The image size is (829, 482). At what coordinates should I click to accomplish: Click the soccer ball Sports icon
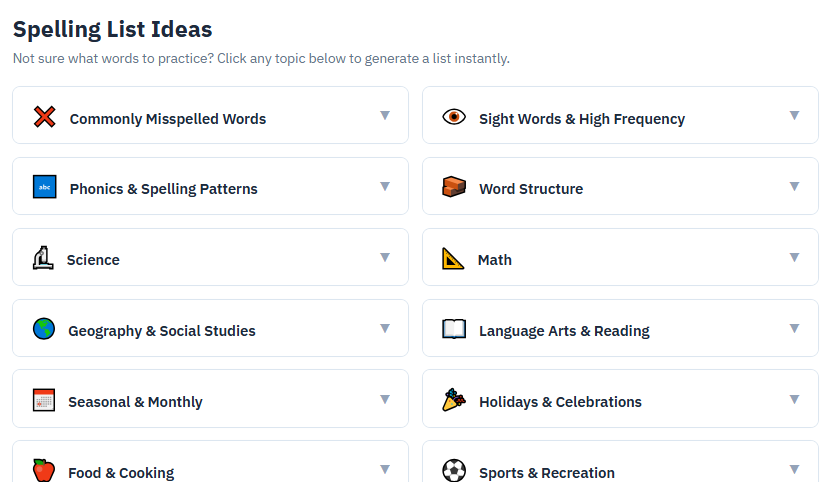[454, 470]
